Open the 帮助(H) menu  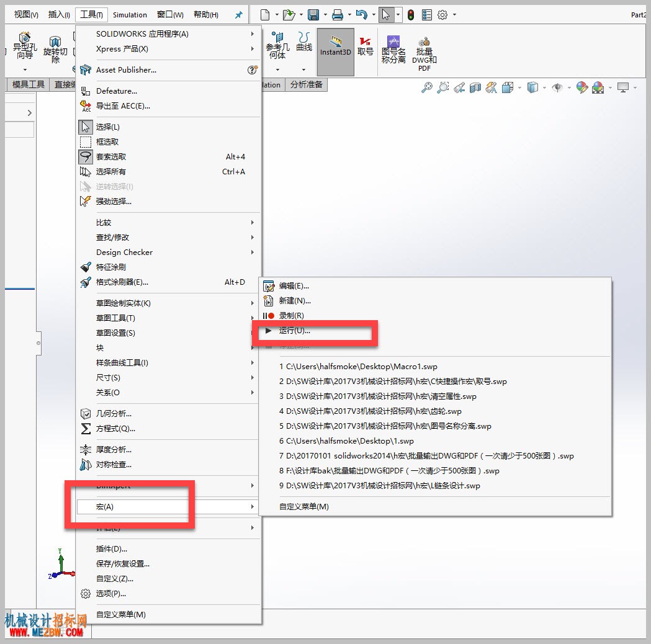(206, 15)
